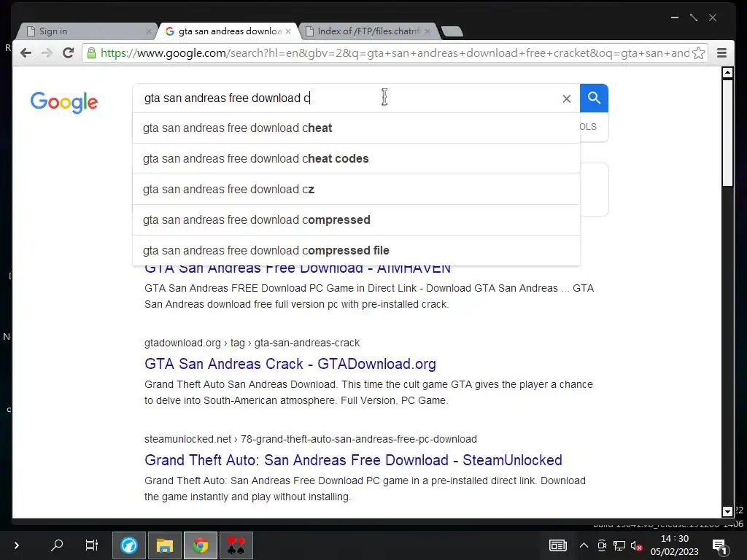Close the Sign in tab

(149, 31)
